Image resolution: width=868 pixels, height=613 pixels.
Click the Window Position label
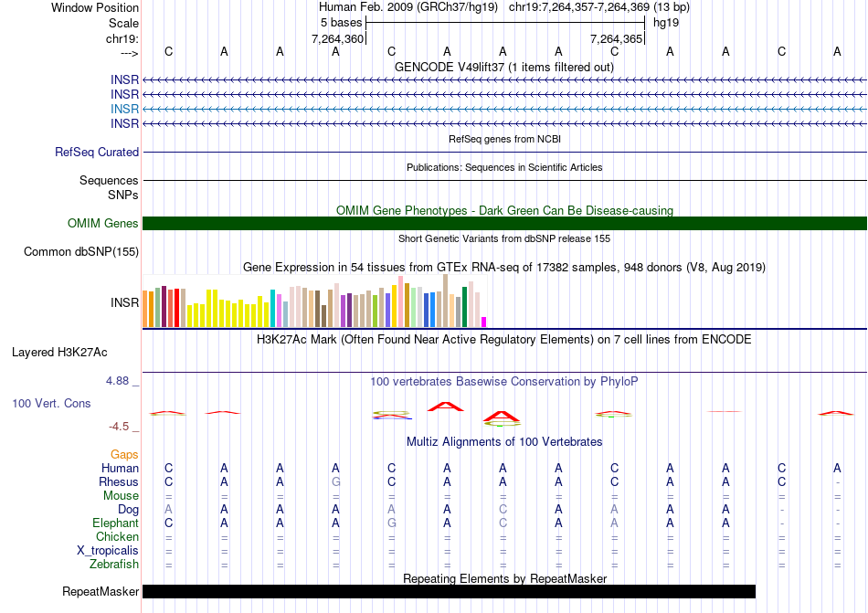coord(95,7)
